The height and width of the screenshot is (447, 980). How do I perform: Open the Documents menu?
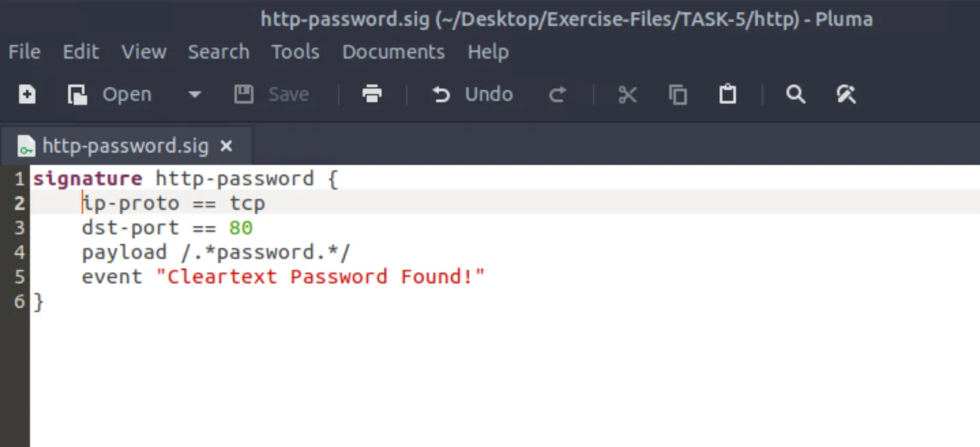pos(393,52)
